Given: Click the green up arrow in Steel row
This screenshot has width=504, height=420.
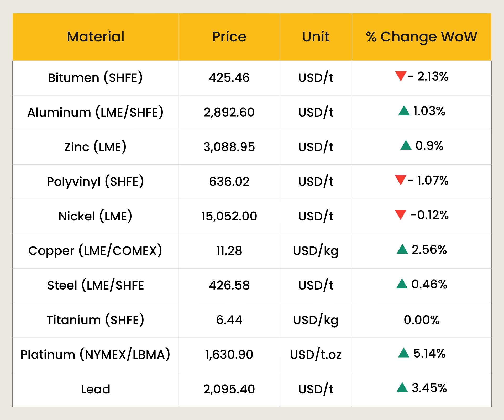Looking at the screenshot, I should point(402,284).
